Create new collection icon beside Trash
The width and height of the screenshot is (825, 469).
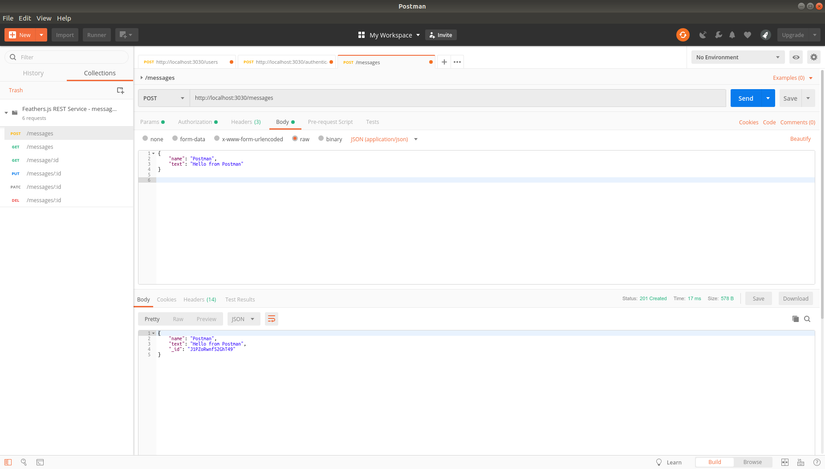[120, 91]
